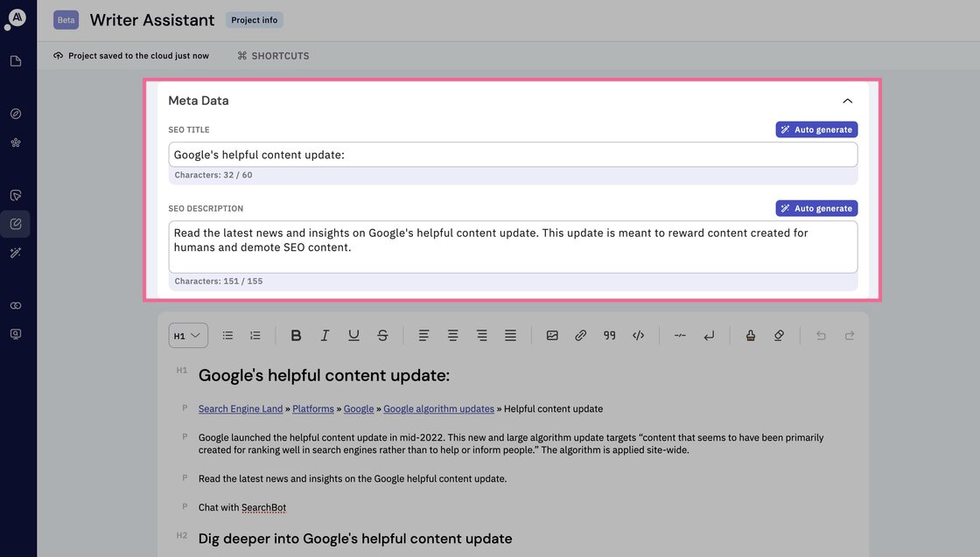The image size is (980, 557).
Task: Insert a code block
Action: 638,335
